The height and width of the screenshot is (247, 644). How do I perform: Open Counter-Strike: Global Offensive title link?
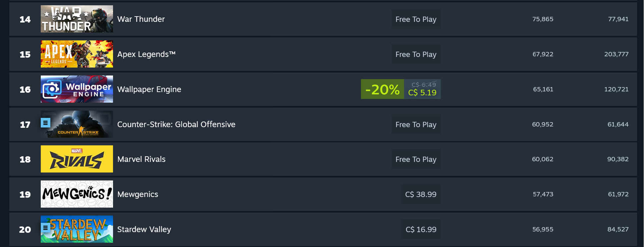pyautogui.click(x=176, y=124)
